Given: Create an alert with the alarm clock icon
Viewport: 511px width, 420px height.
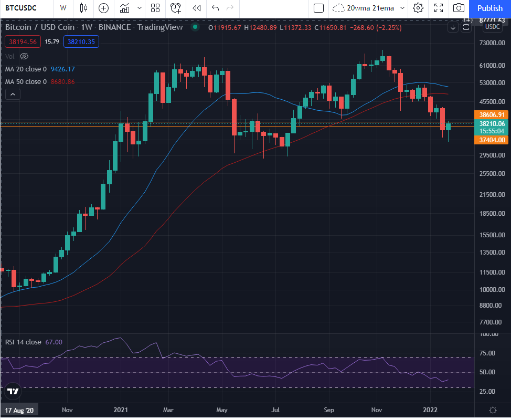Looking at the screenshot, I should (176, 8).
